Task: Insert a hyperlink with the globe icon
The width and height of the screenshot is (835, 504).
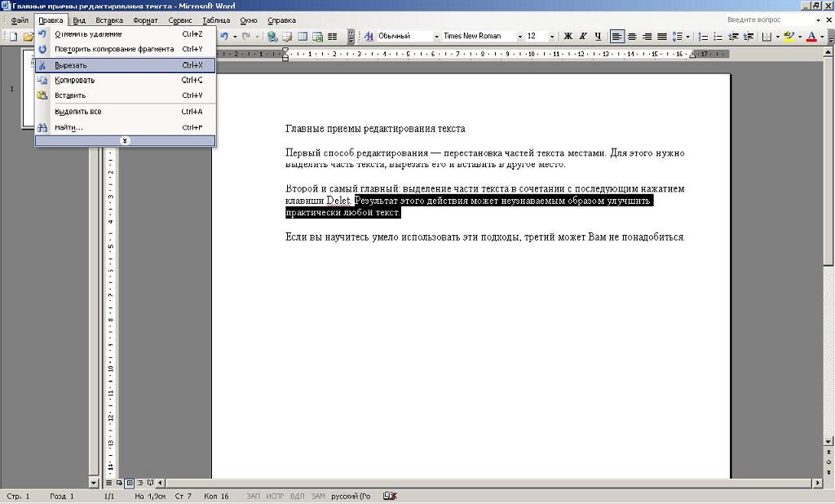Action: [272, 36]
